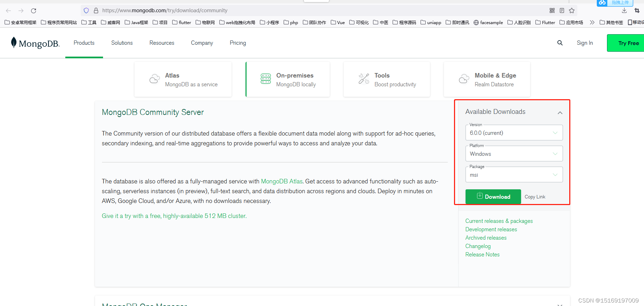Image resolution: width=644 pixels, height=306 pixels.
Task: Expand the MongoDB Ops Manager section chevron
Action: 560,305
